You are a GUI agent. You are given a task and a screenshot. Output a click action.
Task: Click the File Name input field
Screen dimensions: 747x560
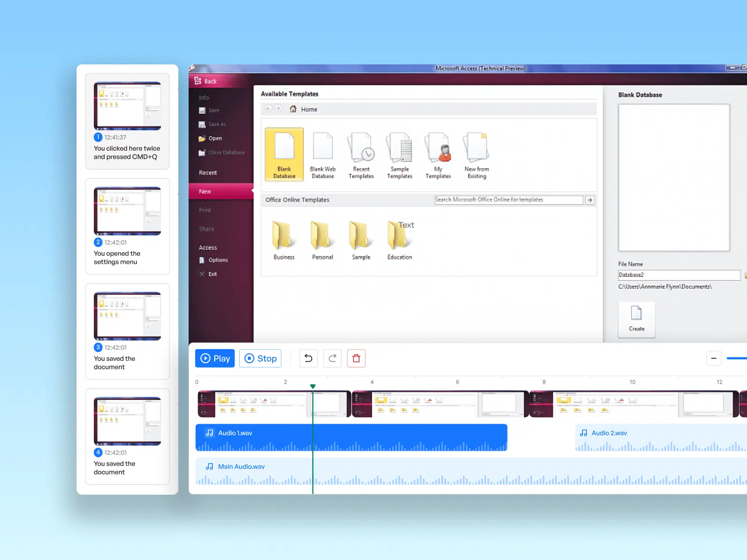679,275
